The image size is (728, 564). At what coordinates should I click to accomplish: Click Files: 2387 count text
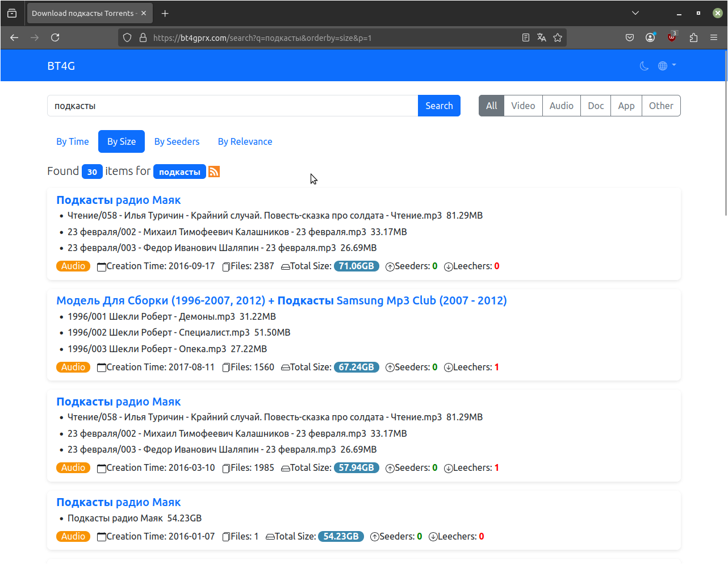pos(252,266)
